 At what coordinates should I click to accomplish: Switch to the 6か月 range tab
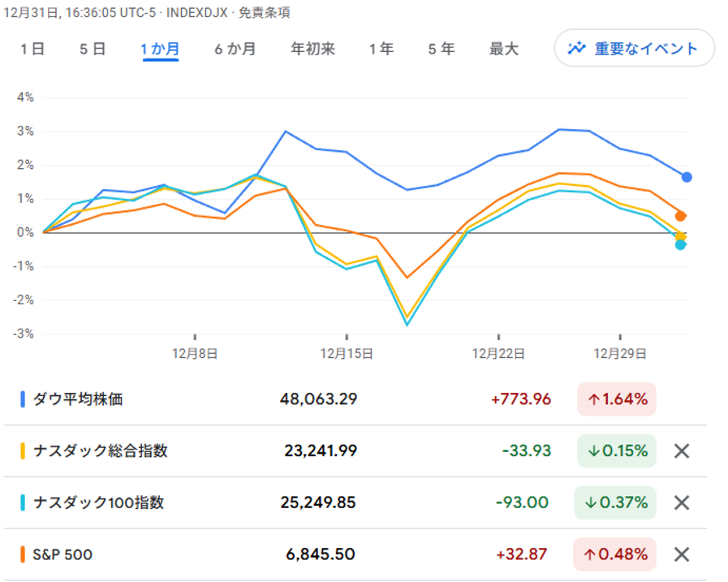(x=235, y=49)
